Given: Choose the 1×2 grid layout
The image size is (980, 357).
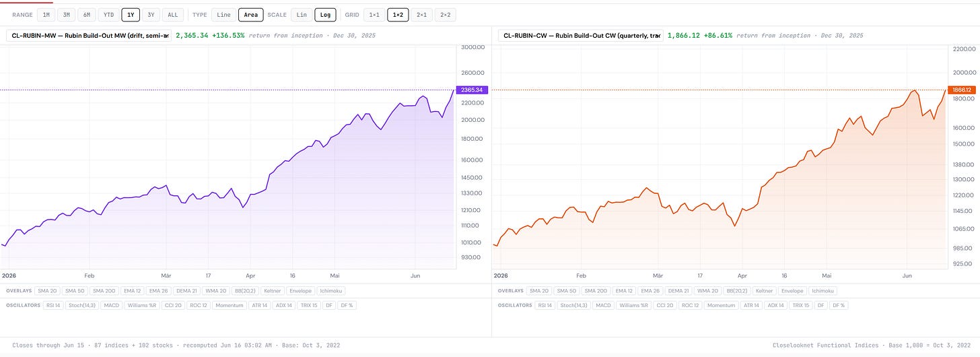Looking at the screenshot, I should coord(398,15).
